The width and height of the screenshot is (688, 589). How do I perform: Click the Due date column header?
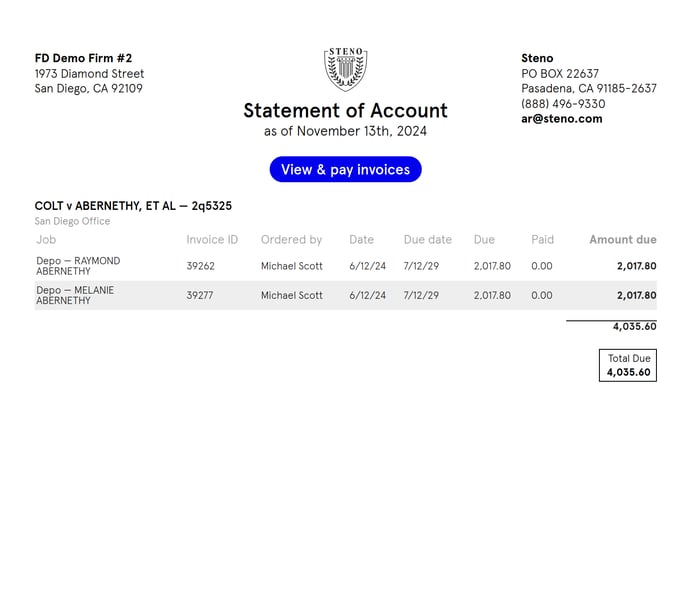pyautogui.click(x=427, y=240)
